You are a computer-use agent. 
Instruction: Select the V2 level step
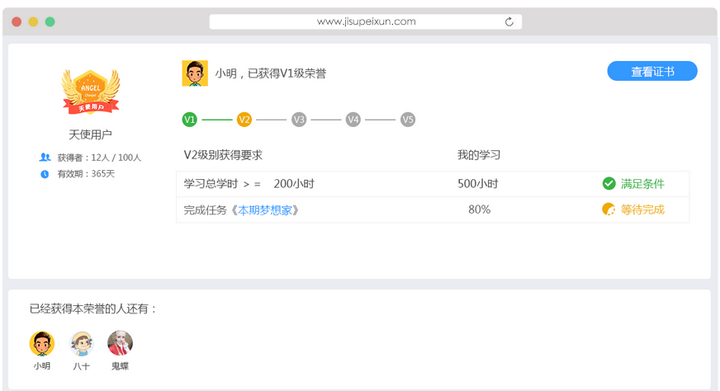click(x=244, y=120)
